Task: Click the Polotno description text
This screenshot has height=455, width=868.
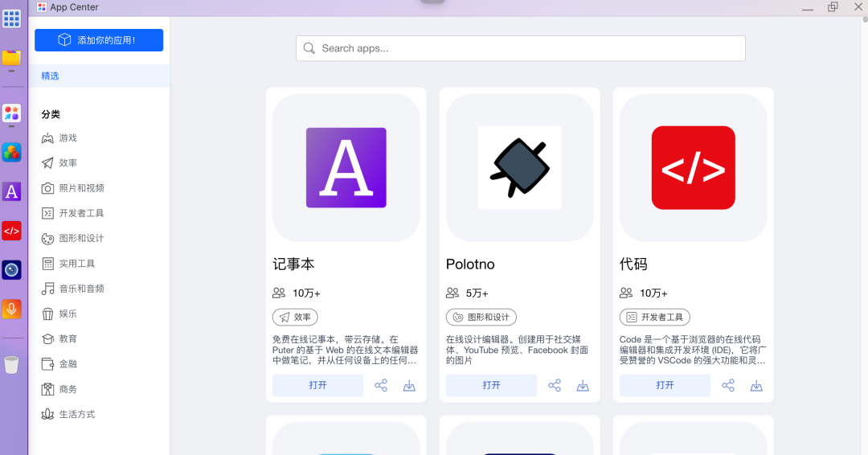Action: [x=518, y=350]
